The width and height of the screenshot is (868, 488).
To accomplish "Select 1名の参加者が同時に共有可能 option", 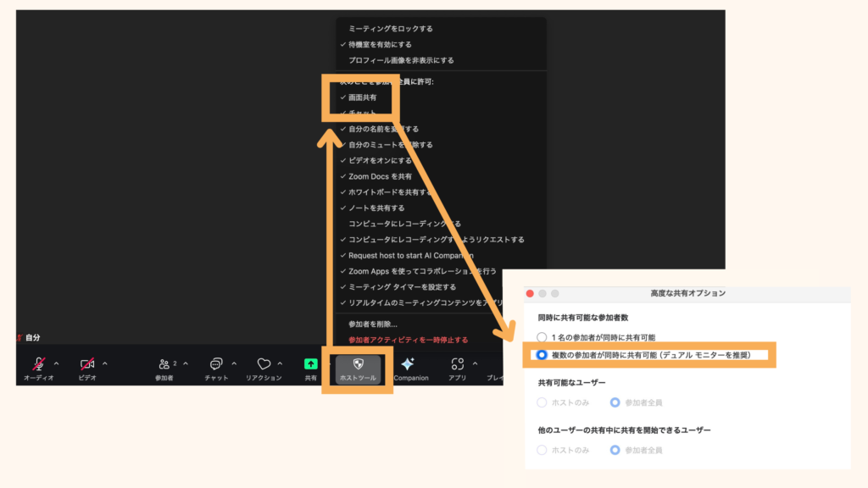I will coord(541,337).
